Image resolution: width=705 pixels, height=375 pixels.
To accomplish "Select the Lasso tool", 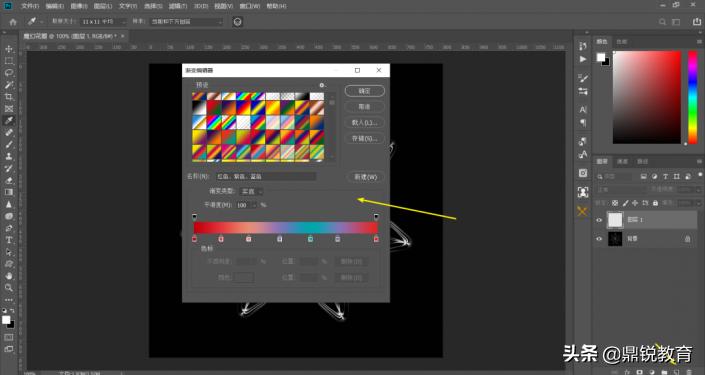I will (x=9, y=73).
